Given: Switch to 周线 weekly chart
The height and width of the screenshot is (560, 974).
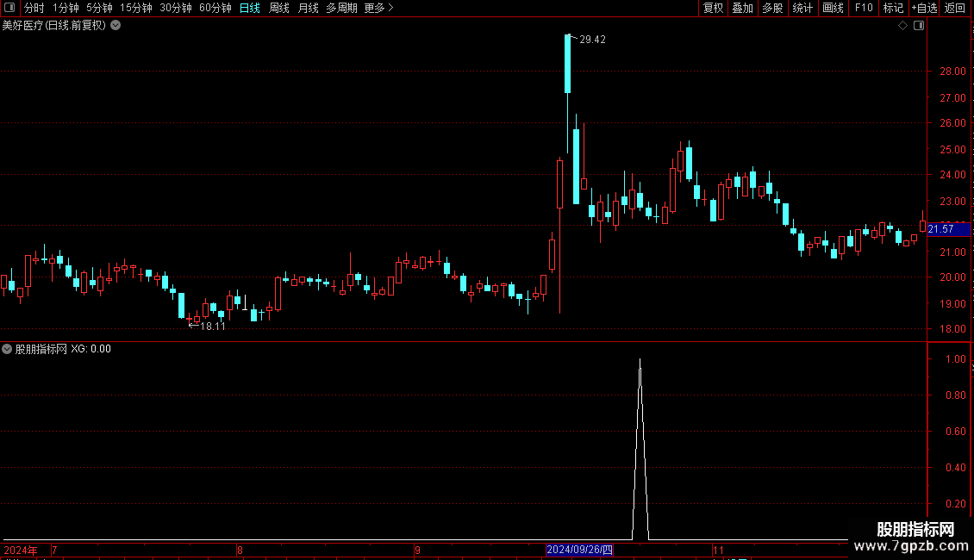Looking at the screenshot, I should pos(279,8).
